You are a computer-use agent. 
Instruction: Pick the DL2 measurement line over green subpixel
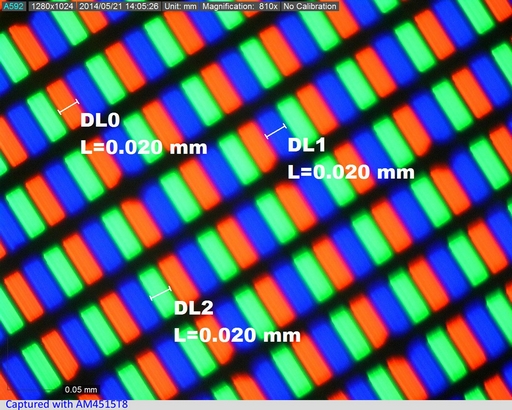click(161, 293)
